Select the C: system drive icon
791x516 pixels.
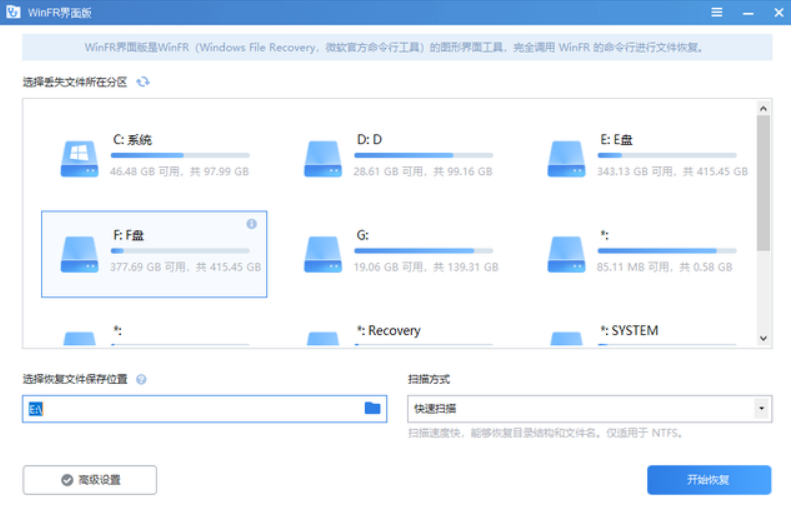click(79, 158)
